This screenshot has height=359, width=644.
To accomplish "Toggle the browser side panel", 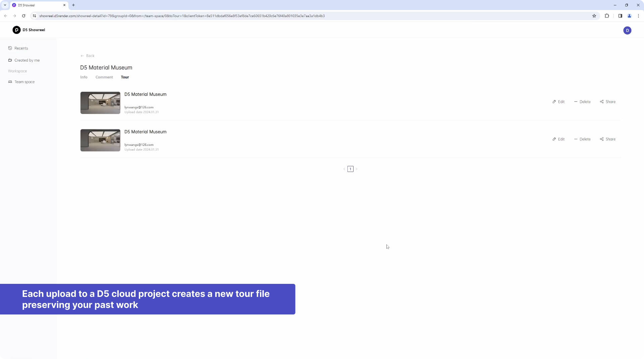I will tap(620, 16).
